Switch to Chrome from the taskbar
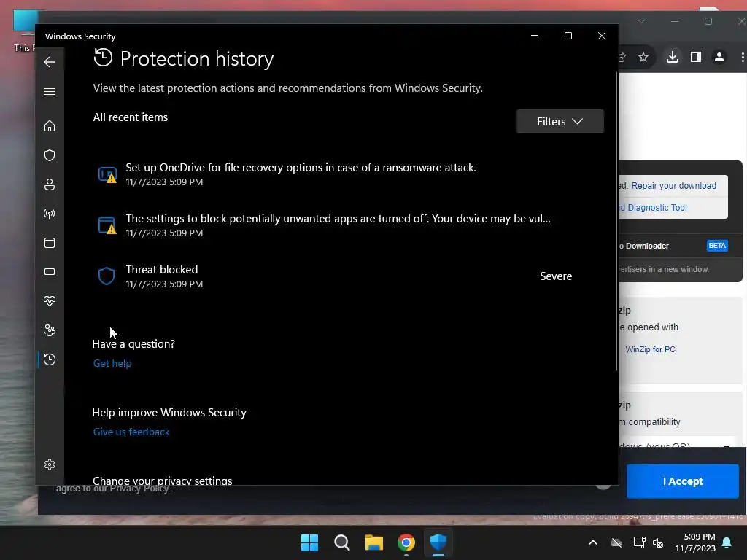 pyautogui.click(x=406, y=542)
